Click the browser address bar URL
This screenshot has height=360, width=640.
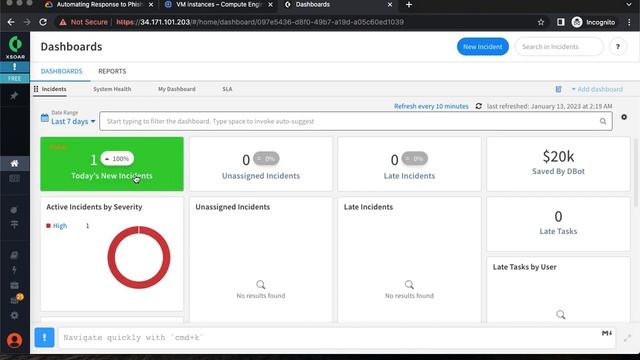point(260,22)
